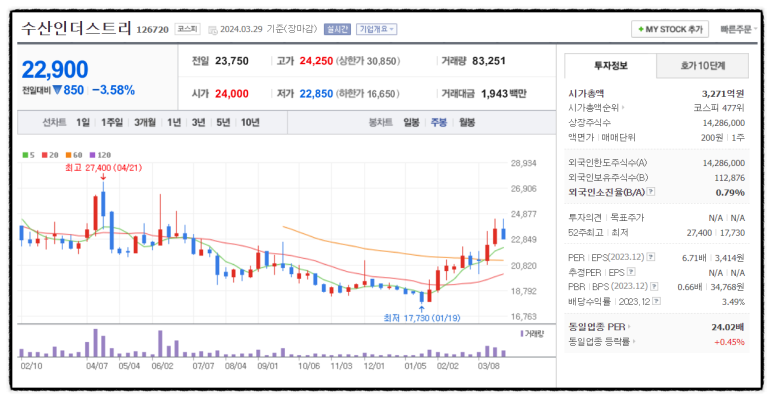Click the plus icon on MY STOCK 추가
The width and height of the screenshot is (773, 400).
click(x=640, y=30)
